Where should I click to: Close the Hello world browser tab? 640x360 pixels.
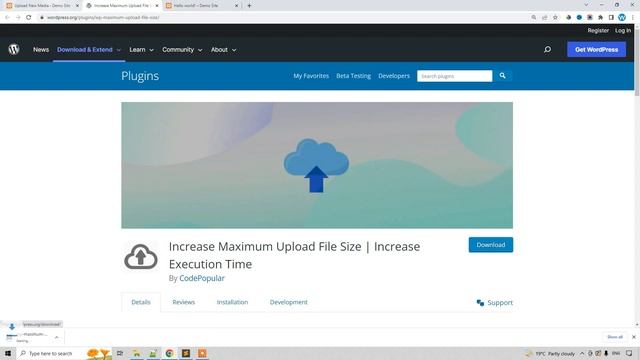(236, 6)
